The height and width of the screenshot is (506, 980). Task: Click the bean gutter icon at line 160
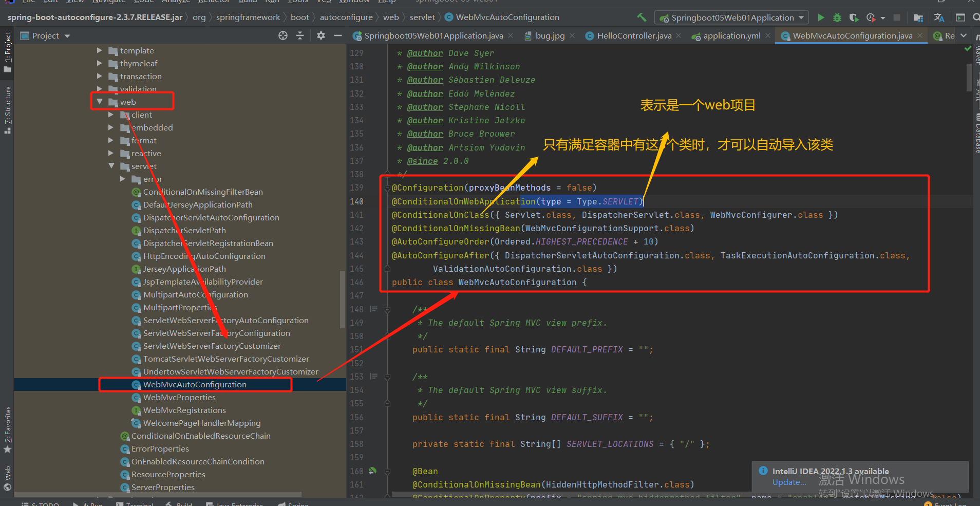point(372,471)
